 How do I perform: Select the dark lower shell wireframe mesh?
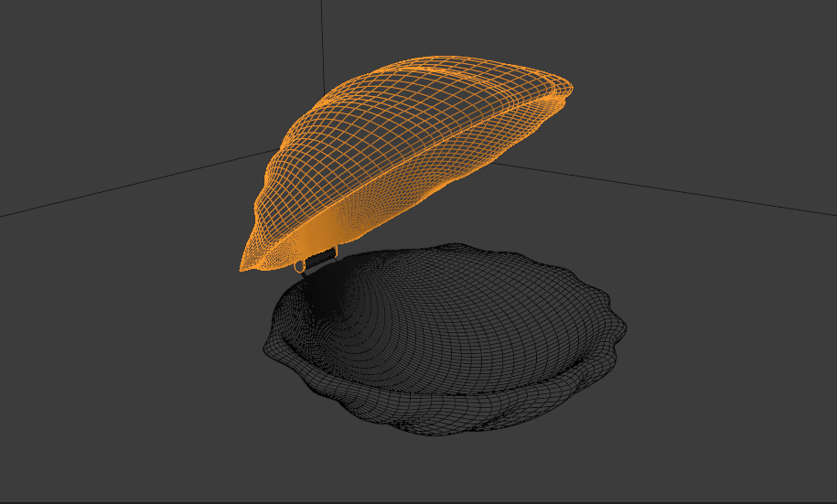coord(445,339)
